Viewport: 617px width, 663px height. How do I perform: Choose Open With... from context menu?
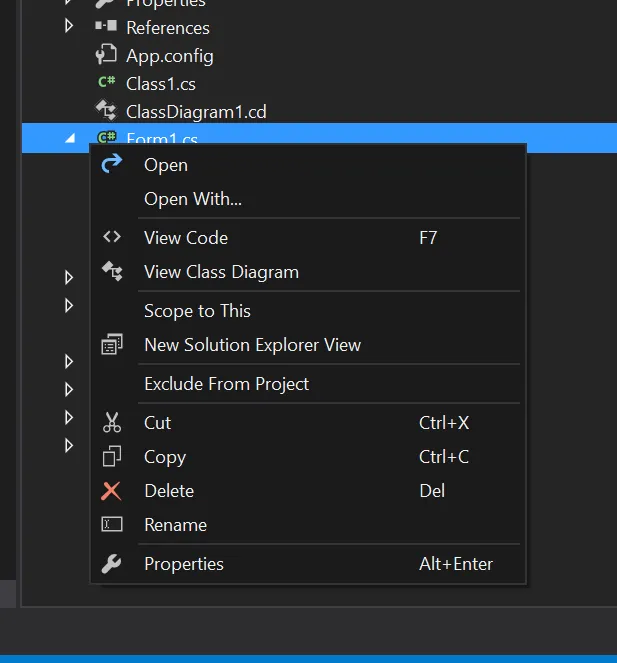pos(193,199)
